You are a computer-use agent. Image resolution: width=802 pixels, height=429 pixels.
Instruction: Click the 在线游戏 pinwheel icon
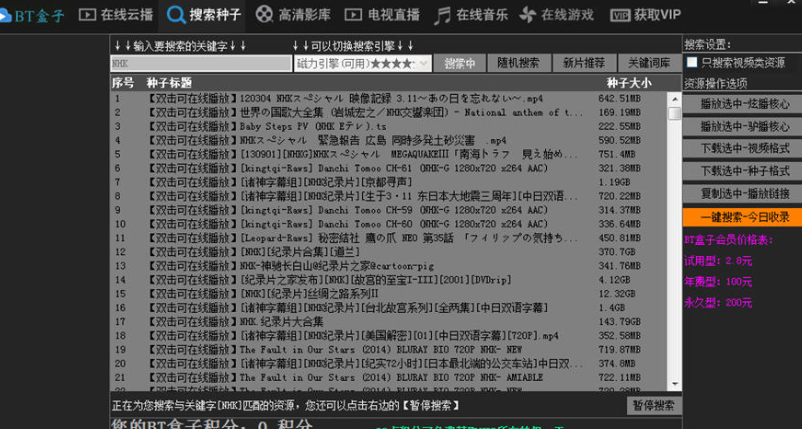point(528,15)
